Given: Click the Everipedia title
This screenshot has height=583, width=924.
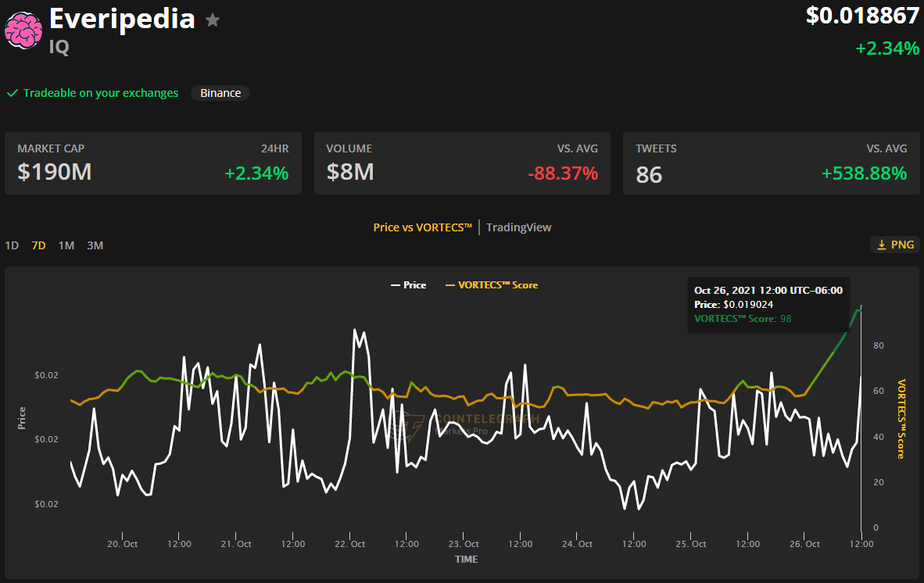Looking at the screenshot, I should tap(122, 19).
